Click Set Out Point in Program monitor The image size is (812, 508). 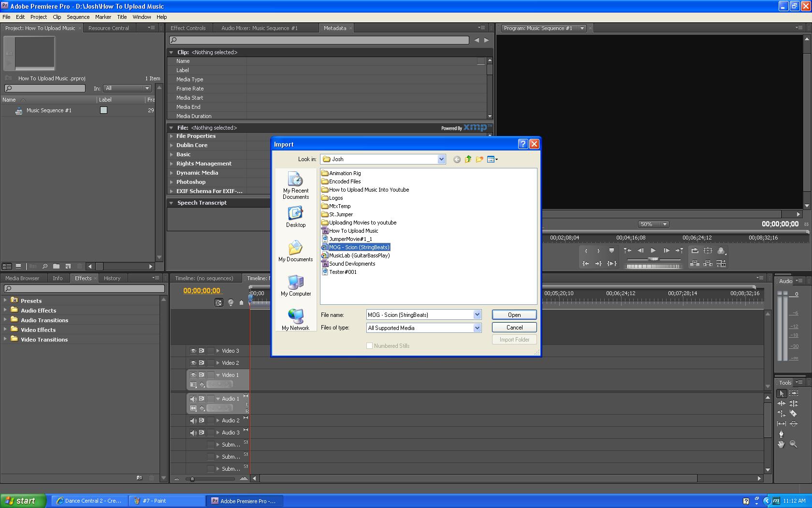coord(598,251)
